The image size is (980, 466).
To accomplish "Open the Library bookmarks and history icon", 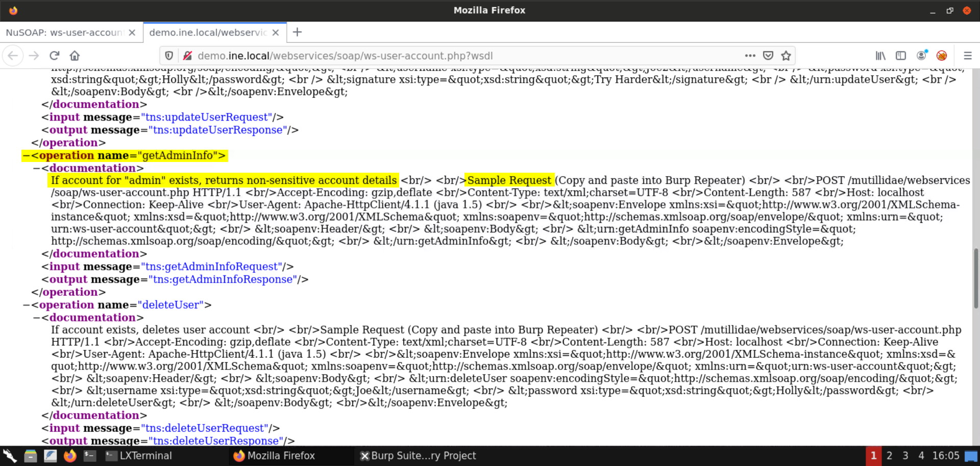I will click(880, 56).
